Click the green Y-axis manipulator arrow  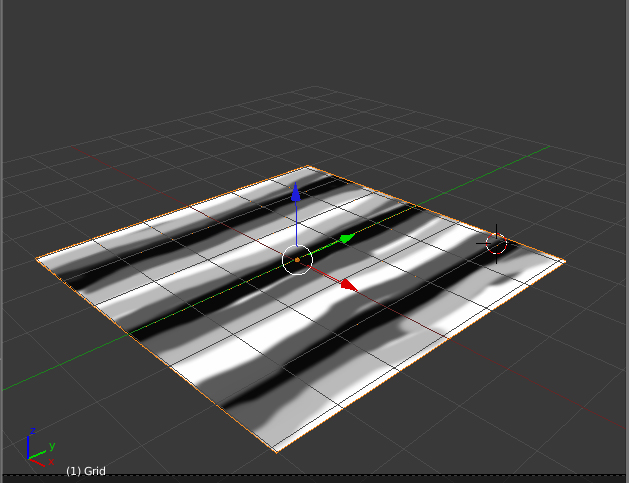click(347, 238)
